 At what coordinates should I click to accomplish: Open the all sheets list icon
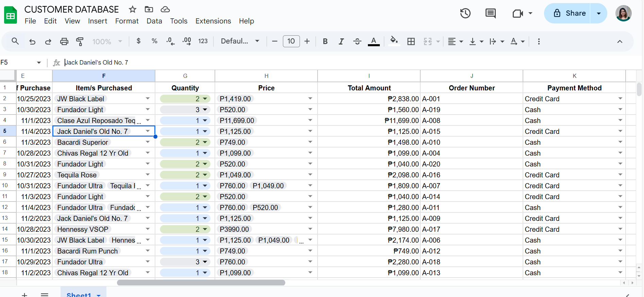coord(45,294)
